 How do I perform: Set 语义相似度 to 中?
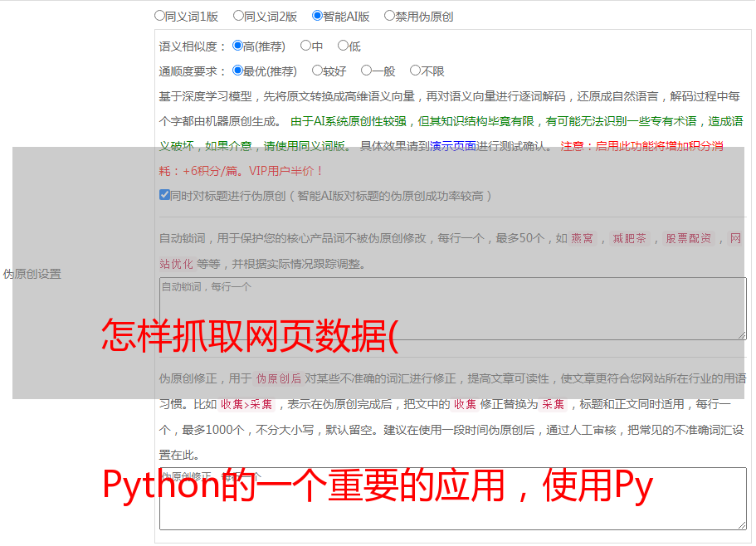coord(305,46)
